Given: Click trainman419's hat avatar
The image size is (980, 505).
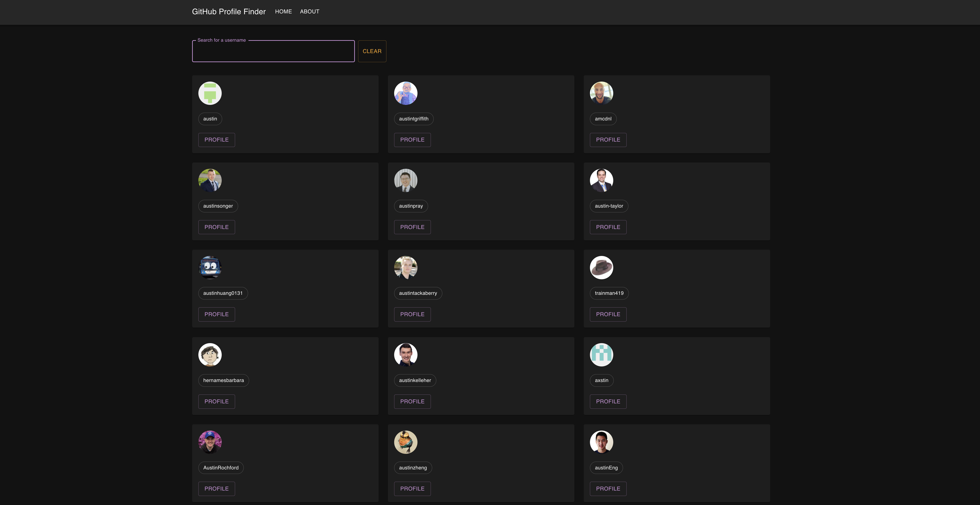Looking at the screenshot, I should 601,267.
